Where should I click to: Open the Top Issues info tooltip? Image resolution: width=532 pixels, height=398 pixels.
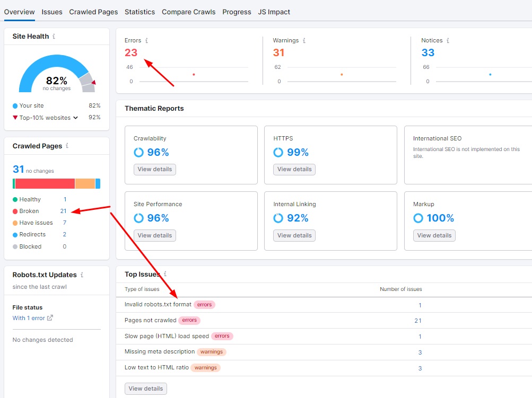(164, 273)
